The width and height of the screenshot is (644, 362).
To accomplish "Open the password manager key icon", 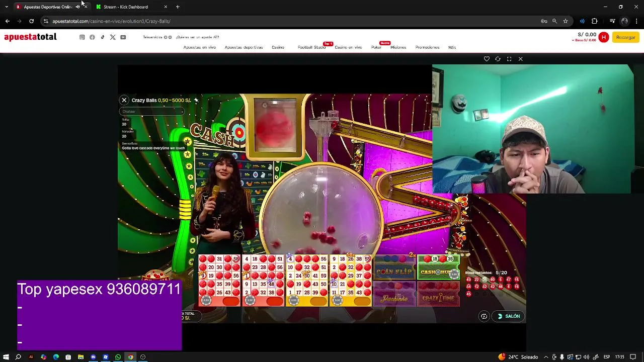I will (x=544, y=21).
